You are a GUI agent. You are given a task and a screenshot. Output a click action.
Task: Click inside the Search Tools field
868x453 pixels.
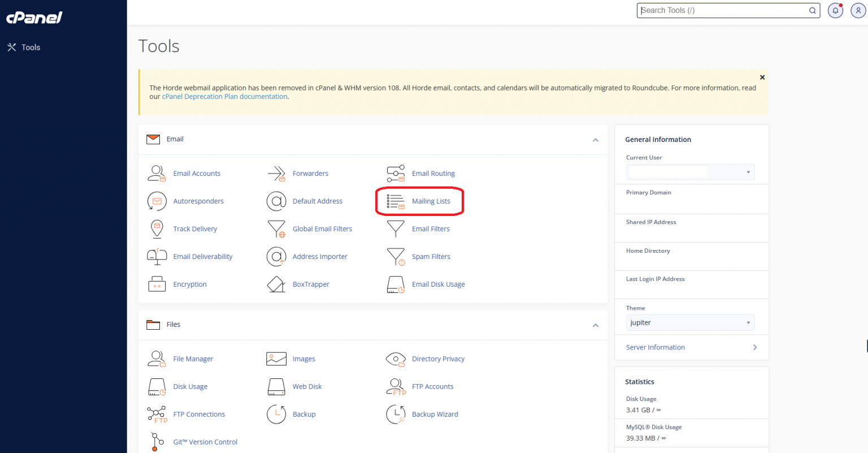[723, 10]
